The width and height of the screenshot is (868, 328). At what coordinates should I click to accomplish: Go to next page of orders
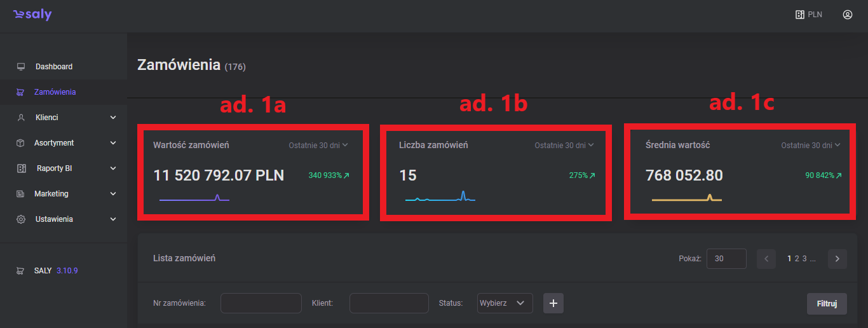(x=837, y=259)
